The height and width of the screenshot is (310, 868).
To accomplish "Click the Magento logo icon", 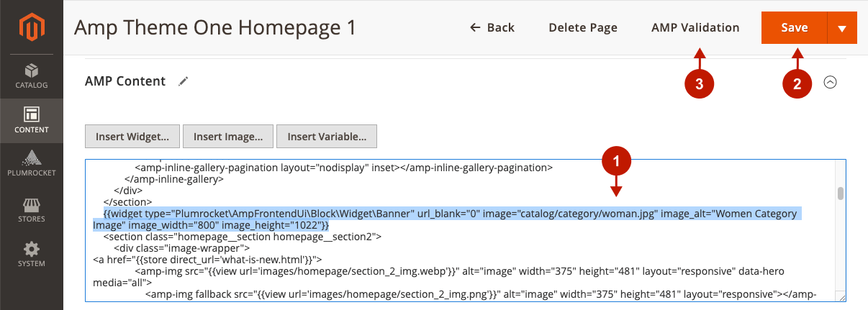I will [x=31, y=28].
